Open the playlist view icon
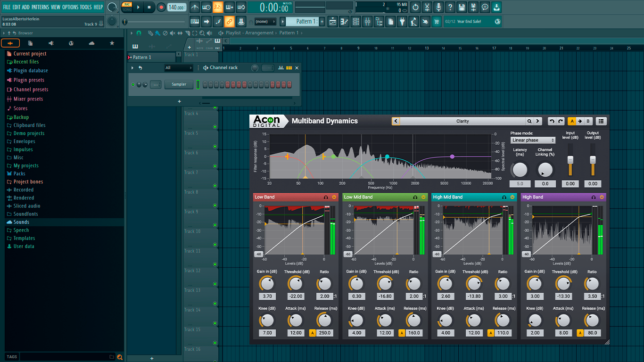Screen dimensions: 644x362 (x=333, y=21)
